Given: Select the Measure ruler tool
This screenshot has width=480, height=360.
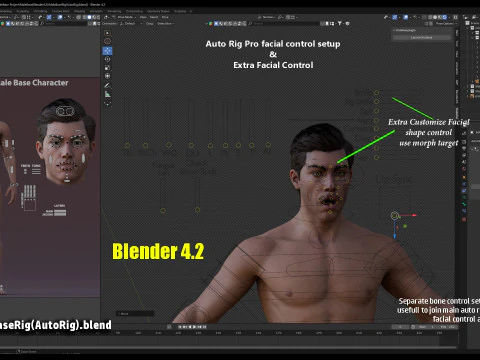Looking at the screenshot, I should click(x=107, y=94).
